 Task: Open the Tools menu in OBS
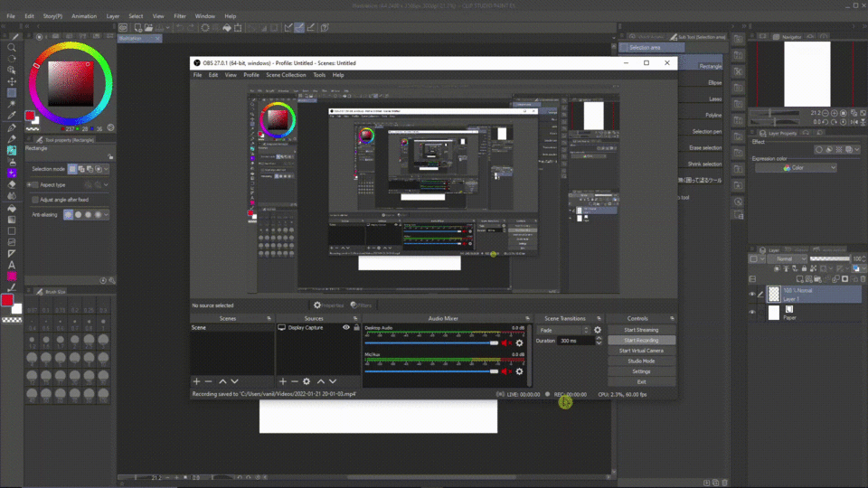coord(319,75)
